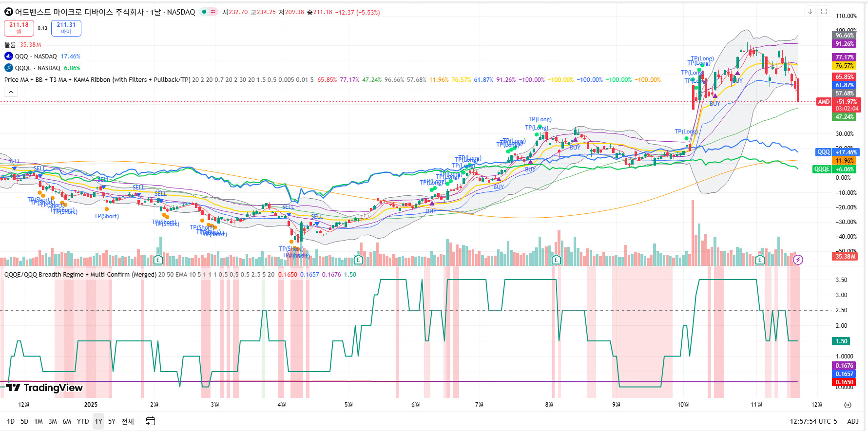
Task: Switch to the YTD time range
Action: pyautogui.click(x=83, y=421)
